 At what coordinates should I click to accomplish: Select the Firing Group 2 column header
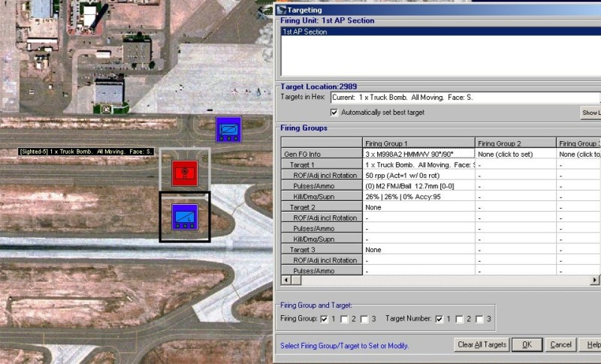tap(515, 143)
